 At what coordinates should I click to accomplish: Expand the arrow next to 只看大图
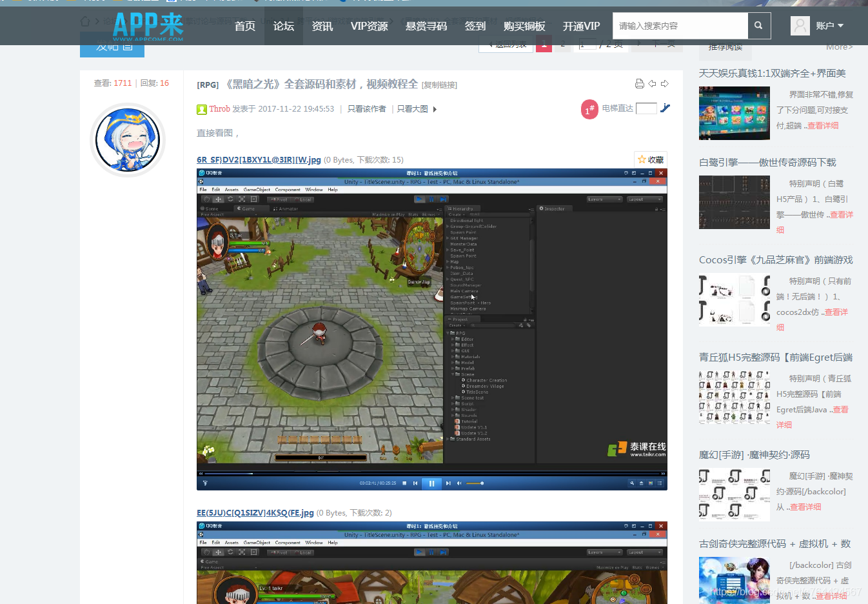pyautogui.click(x=435, y=110)
